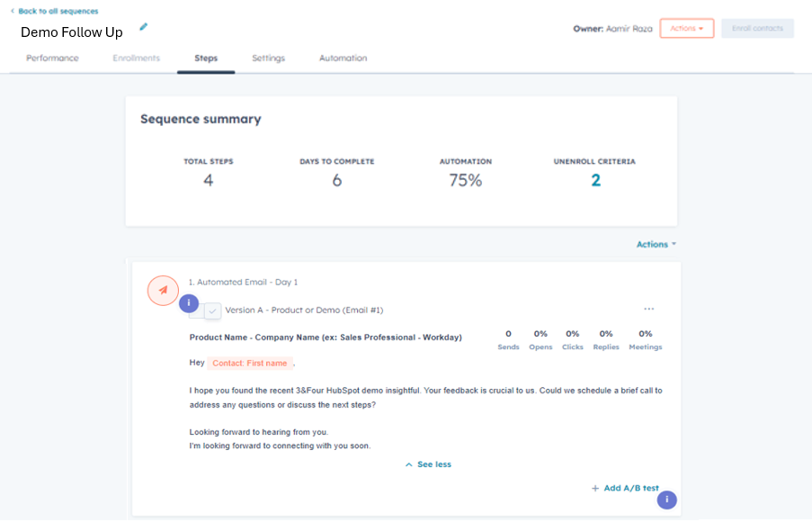Click the Sends stat

pyautogui.click(x=509, y=340)
